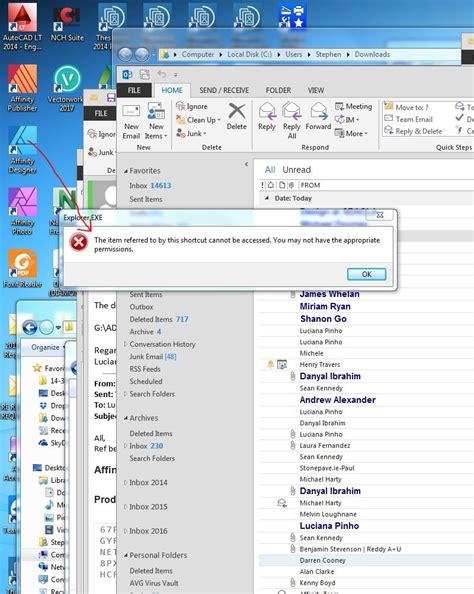Open the message from Henry Travers
The height and width of the screenshot is (594, 474).
point(320,364)
